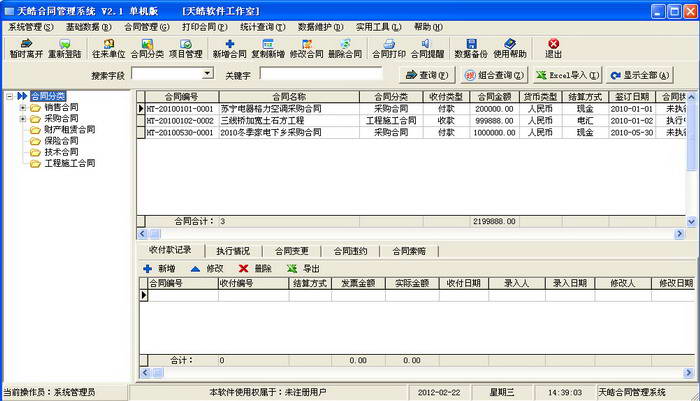
Task: Click payment grid scroll left arrow
Action: coord(145,372)
